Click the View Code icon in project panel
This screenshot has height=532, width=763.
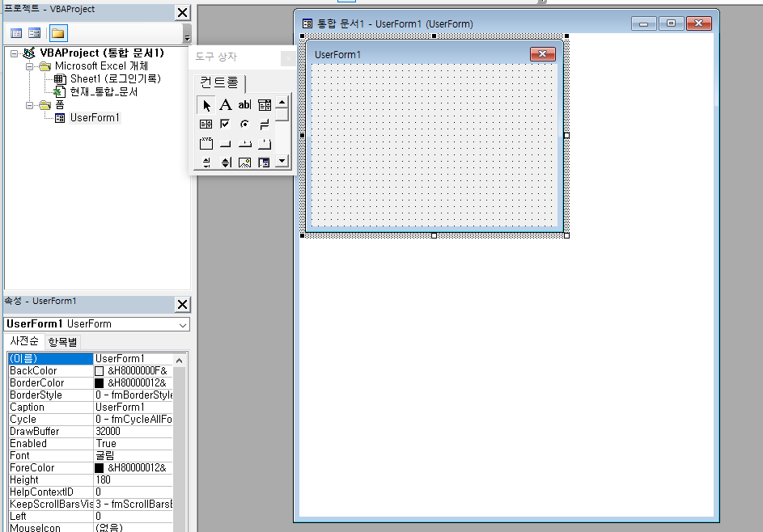coord(16,33)
